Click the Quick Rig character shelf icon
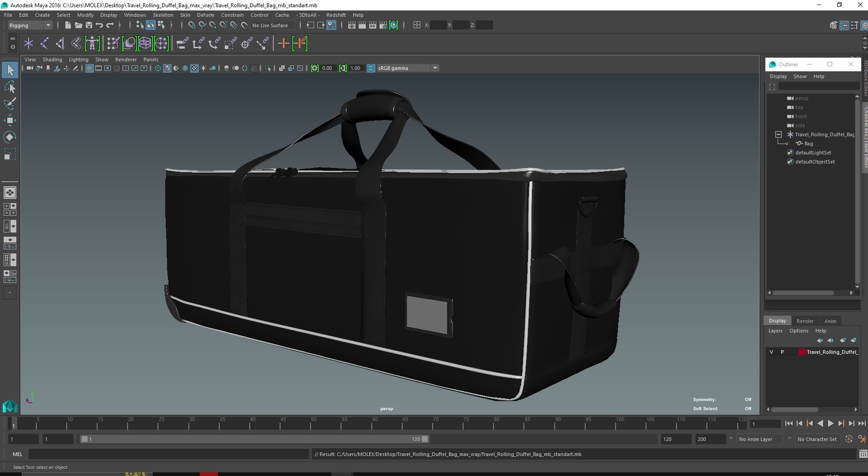Screen dimensions: 868x476 click(x=92, y=44)
